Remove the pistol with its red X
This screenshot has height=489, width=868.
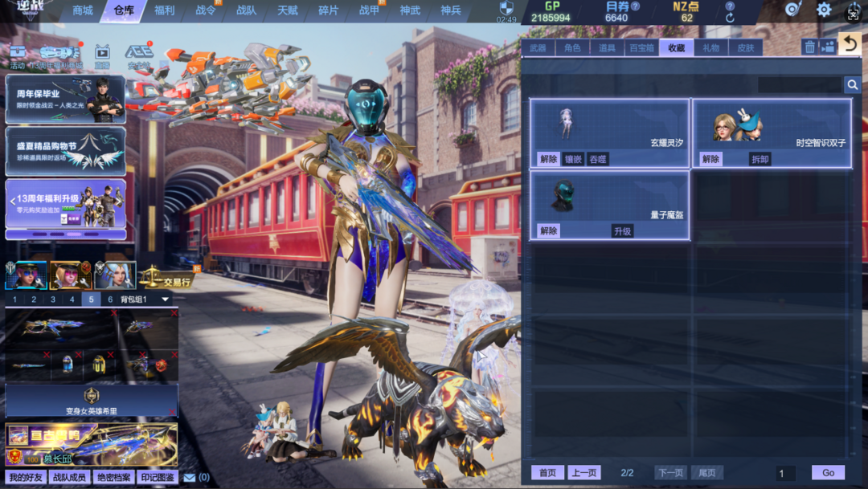pos(174,313)
